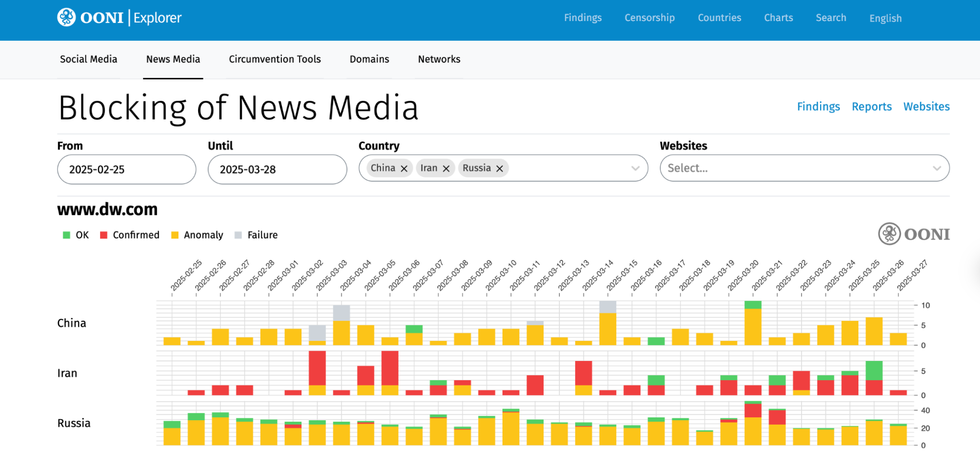Click the From date field
This screenshot has width=980, height=457.
[126, 169]
